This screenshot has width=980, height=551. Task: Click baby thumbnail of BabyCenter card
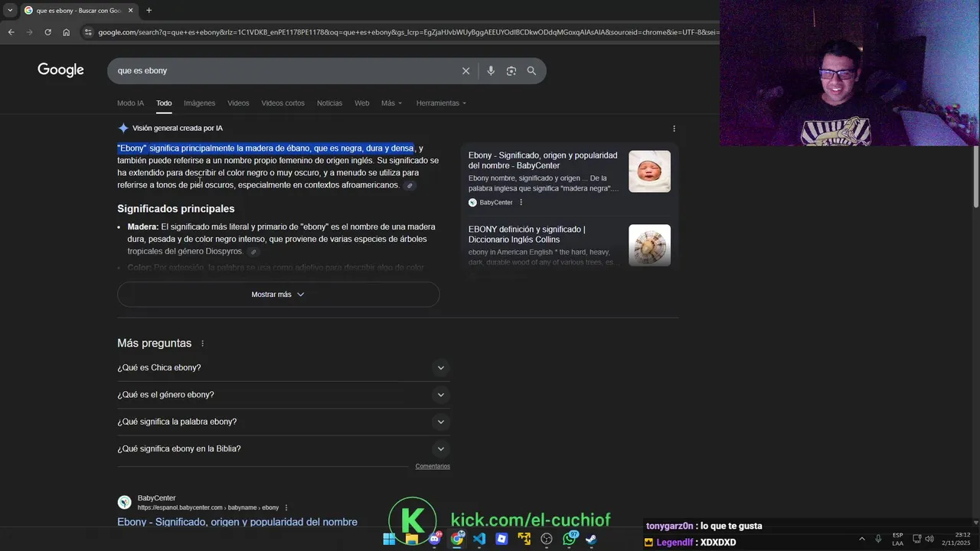coord(649,171)
